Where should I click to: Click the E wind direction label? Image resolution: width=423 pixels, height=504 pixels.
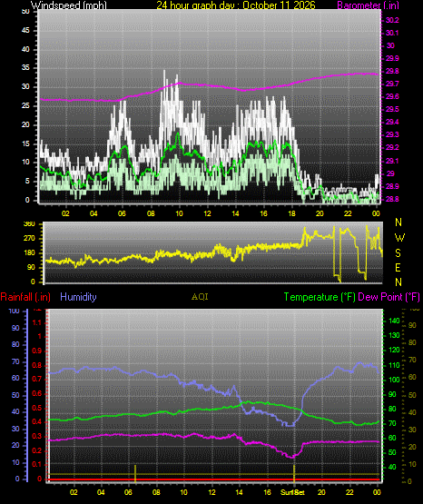pyautogui.click(x=398, y=267)
